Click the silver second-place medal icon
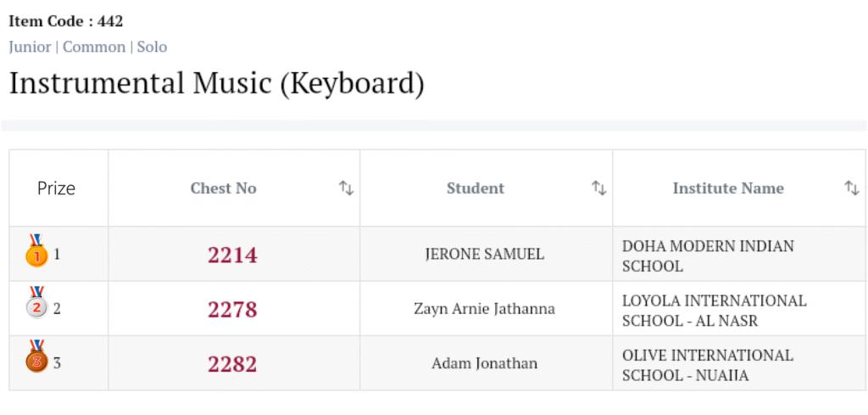Screen dimensions: 868x415 coord(36,306)
